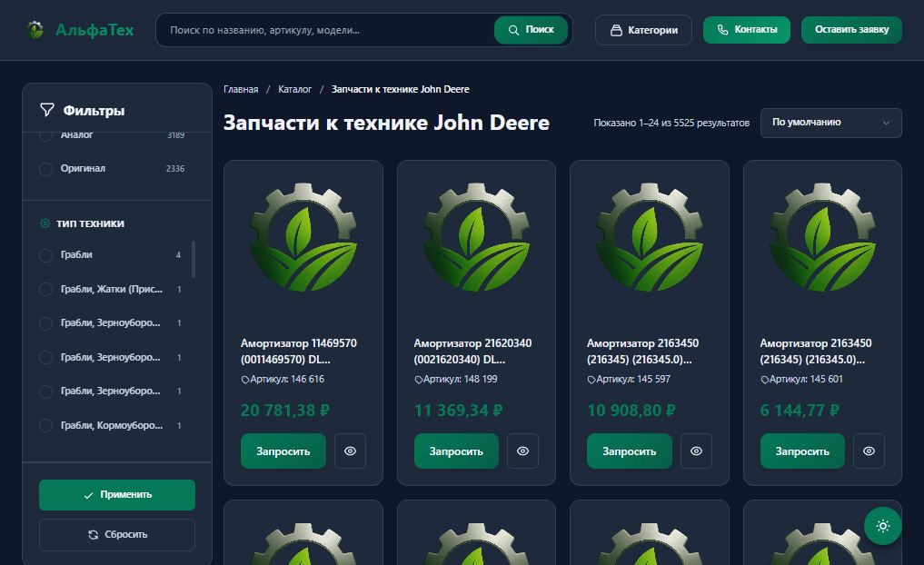Image resolution: width=924 pixels, height=565 pixels.
Task: Click the Запчасти к технике John Deere heading
Action: tap(386, 123)
